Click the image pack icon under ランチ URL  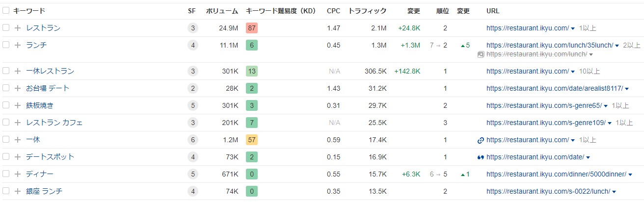click(481, 54)
